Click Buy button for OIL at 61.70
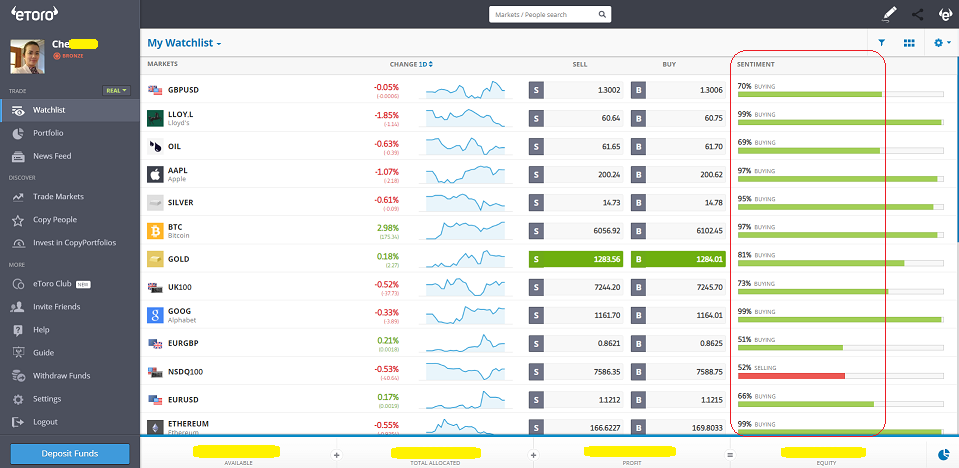The width and height of the screenshot is (959, 468). pyautogui.click(x=678, y=146)
